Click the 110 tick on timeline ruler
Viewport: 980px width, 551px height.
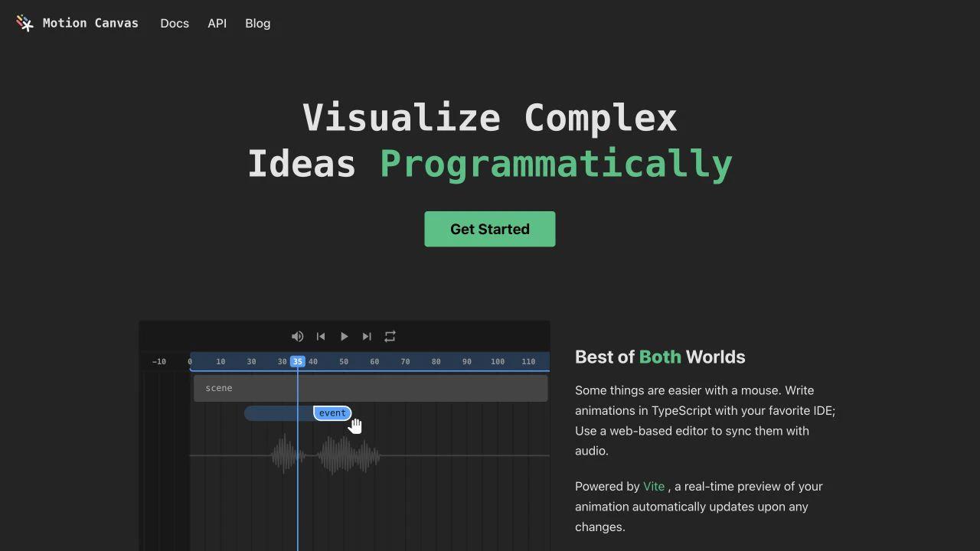(x=528, y=361)
